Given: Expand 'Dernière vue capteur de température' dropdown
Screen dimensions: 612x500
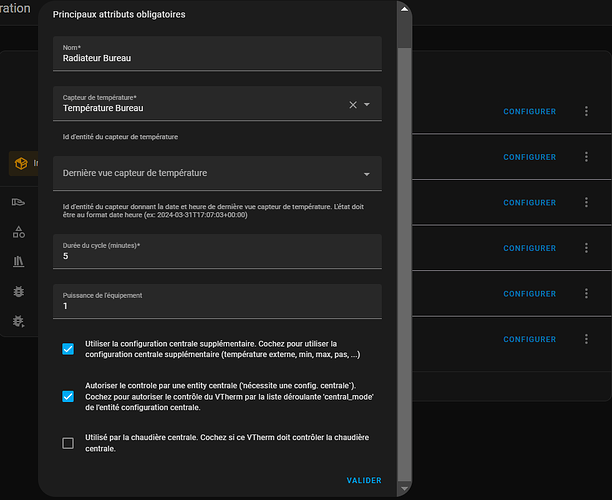Looking at the screenshot, I should coord(367,173).
